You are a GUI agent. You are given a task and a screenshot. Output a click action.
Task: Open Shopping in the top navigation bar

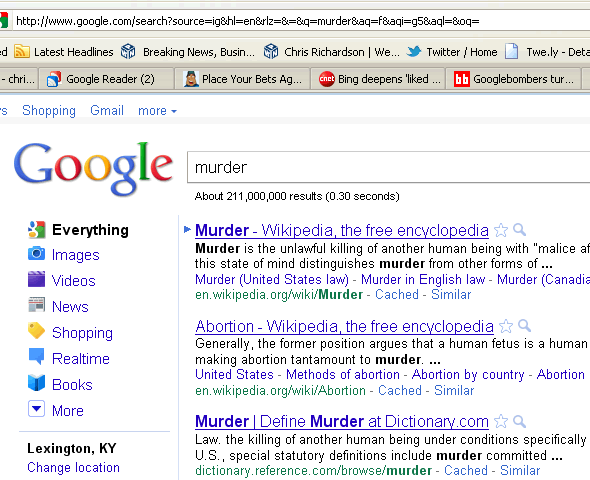click(49, 111)
